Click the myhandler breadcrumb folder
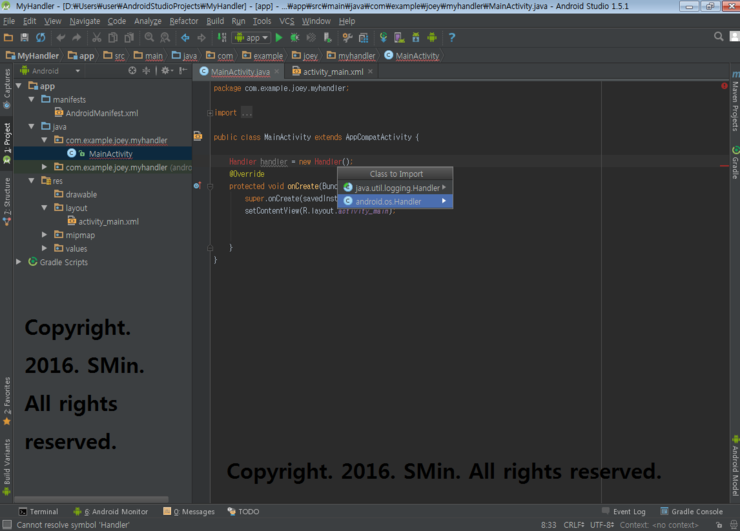 pyautogui.click(x=351, y=56)
